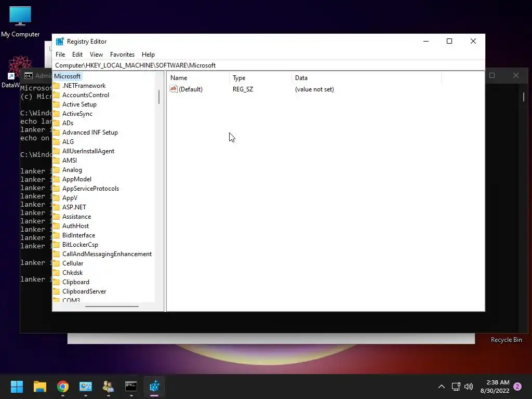The width and height of the screenshot is (532, 399).
Task: Click the AllUserInstallAgent folder icon
Action: pos(56,151)
